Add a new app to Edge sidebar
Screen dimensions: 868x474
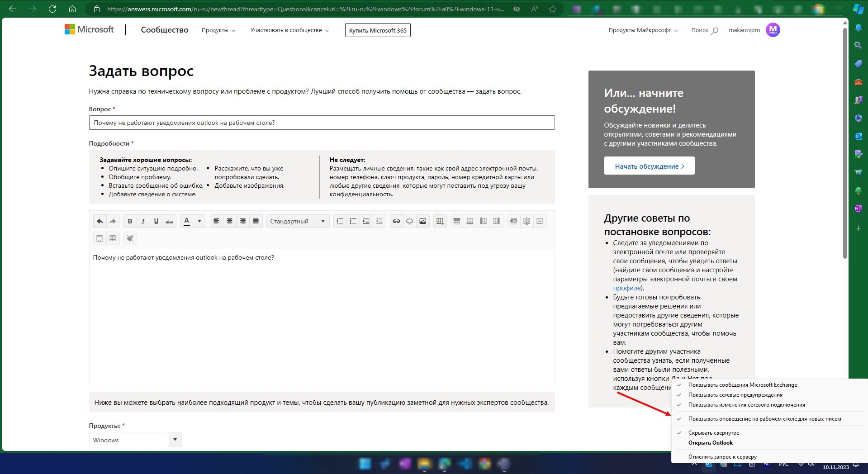(858, 228)
